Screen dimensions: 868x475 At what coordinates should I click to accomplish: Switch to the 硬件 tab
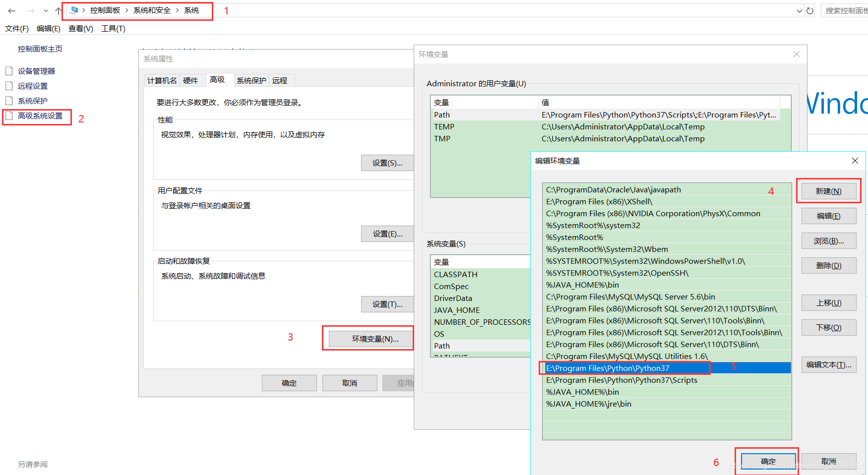pyautogui.click(x=190, y=80)
